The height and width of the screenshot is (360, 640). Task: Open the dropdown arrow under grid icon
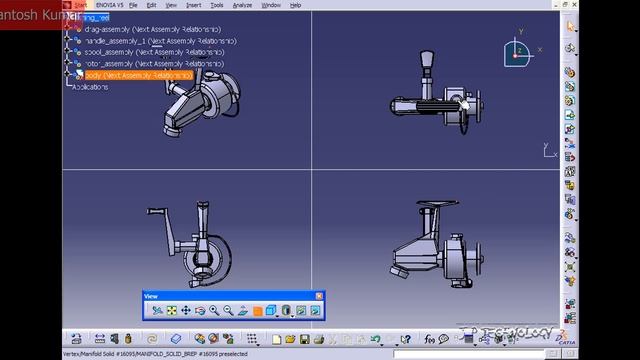coord(258,345)
